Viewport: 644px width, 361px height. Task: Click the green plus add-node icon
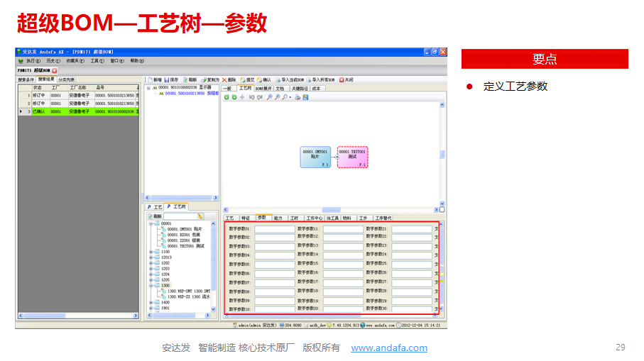tap(242, 97)
